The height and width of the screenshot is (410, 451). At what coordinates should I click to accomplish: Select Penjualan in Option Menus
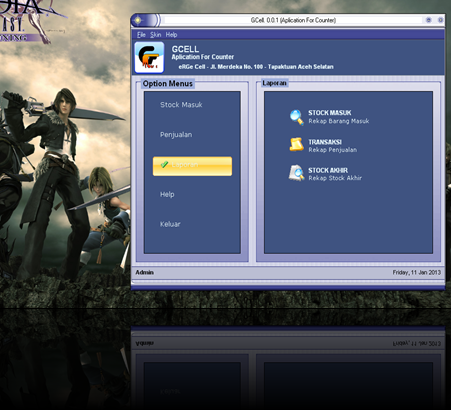(176, 135)
